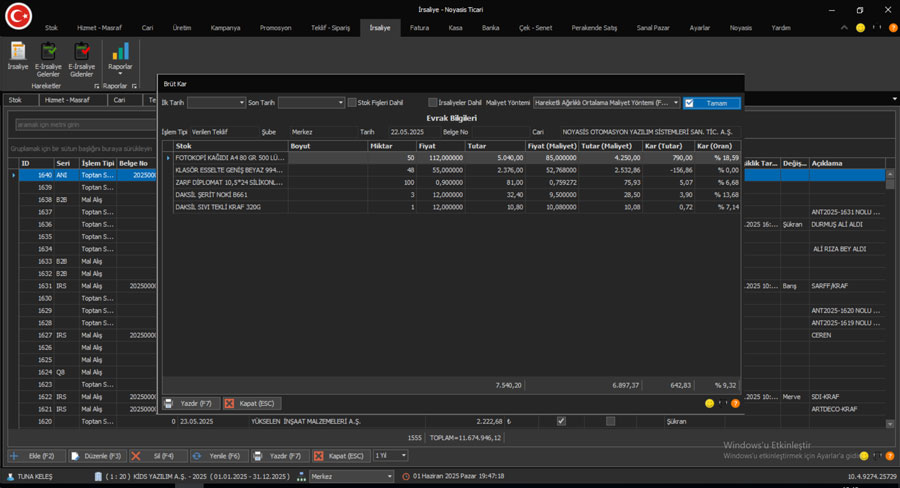Viewport: 900px width, 488px height.
Task: Sort by the Kar (Oran) column header
Action: coord(717,146)
